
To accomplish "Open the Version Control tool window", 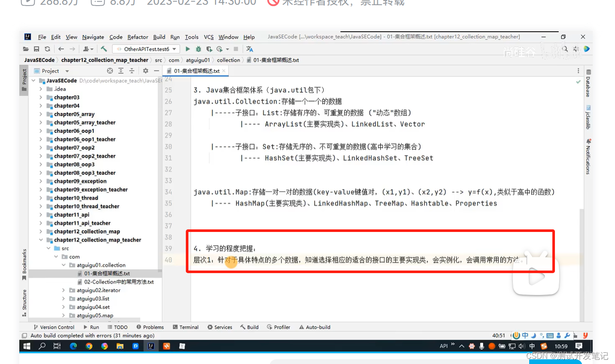I will pos(54,327).
